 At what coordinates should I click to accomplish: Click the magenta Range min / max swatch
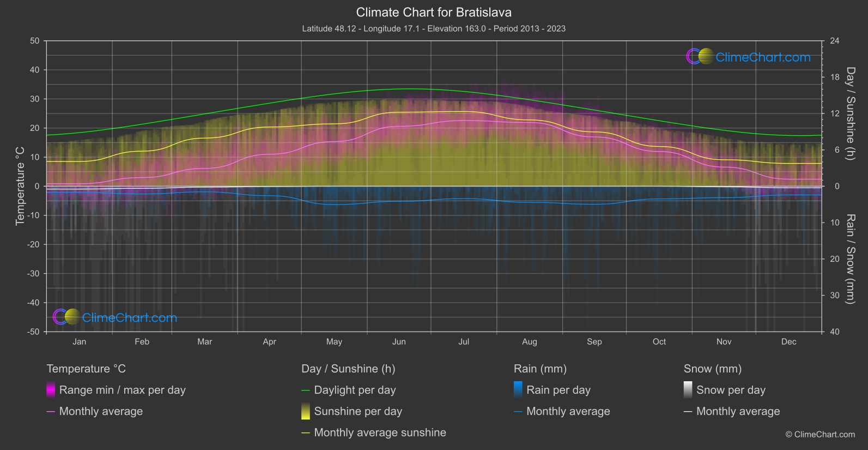coord(51,390)
